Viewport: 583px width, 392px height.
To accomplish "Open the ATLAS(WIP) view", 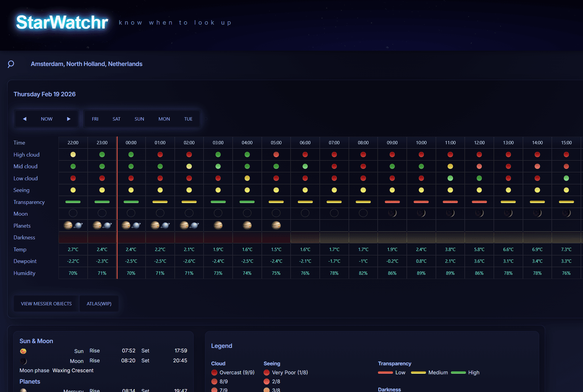I will point(99,304).
